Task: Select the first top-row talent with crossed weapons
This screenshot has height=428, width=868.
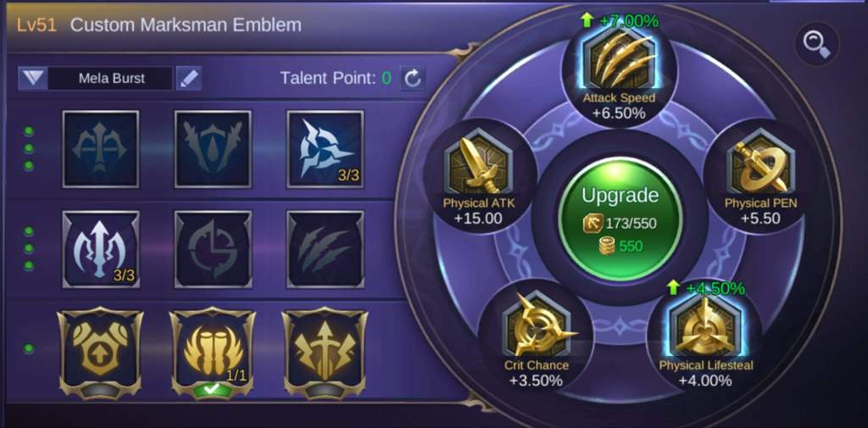Action: pos(101,149)
